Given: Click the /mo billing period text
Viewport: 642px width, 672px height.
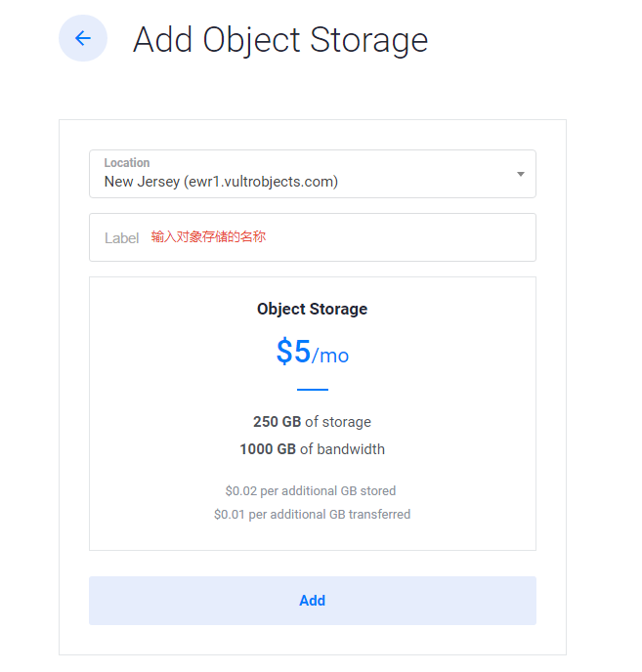Looking at the screenshot, I should [330, 356].
